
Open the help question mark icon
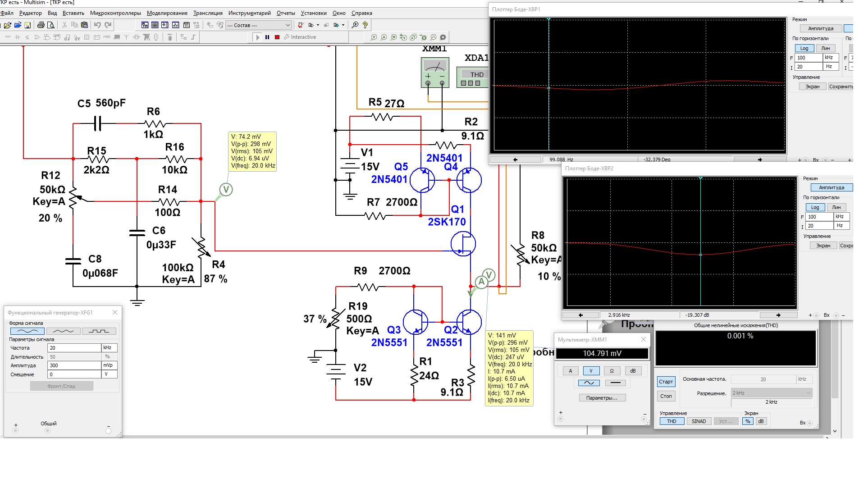365,25
